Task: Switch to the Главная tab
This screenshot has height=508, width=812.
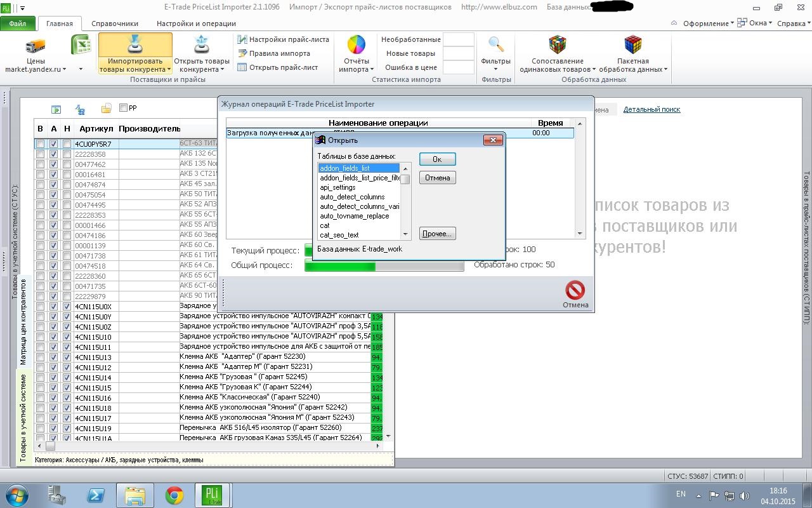Action: [60, 23]
